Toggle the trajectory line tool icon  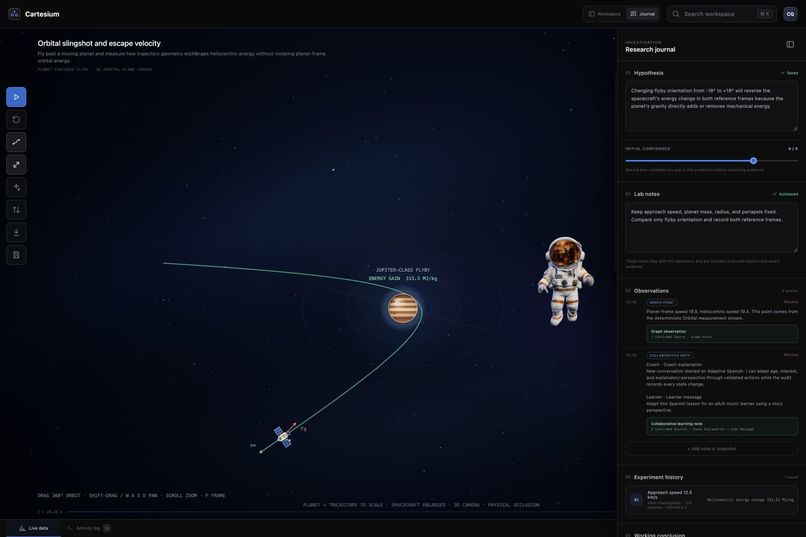(16, 142)
